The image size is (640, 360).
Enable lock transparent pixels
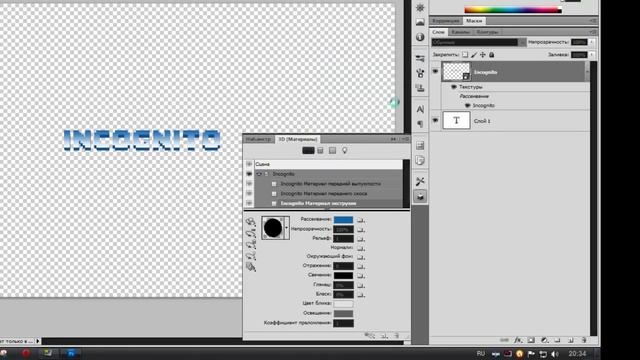[465, 55]
